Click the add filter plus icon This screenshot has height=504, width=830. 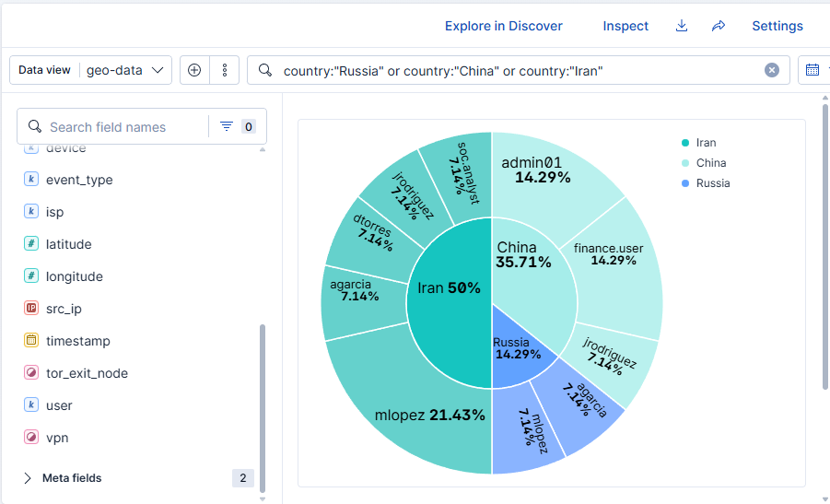(x=194, y=70)
